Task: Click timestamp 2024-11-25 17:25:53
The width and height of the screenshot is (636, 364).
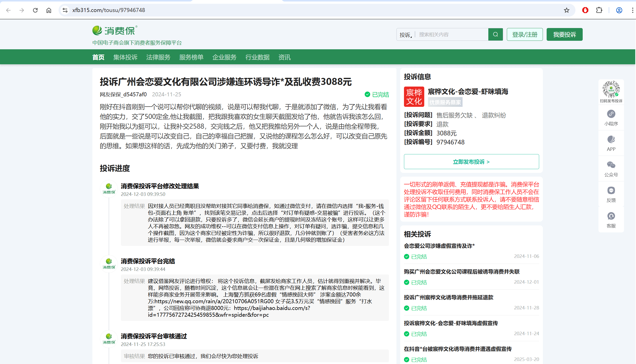Action: (x=143, y=344)
